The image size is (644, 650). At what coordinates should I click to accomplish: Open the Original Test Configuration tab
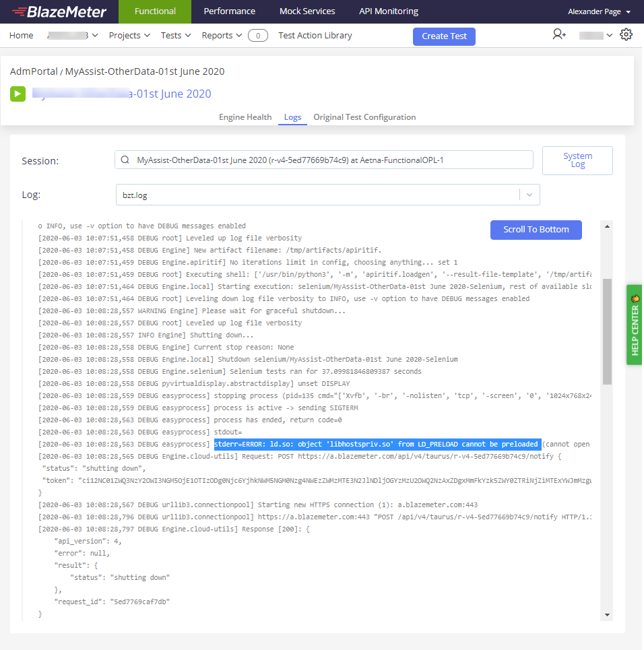(x=364, y=117)
